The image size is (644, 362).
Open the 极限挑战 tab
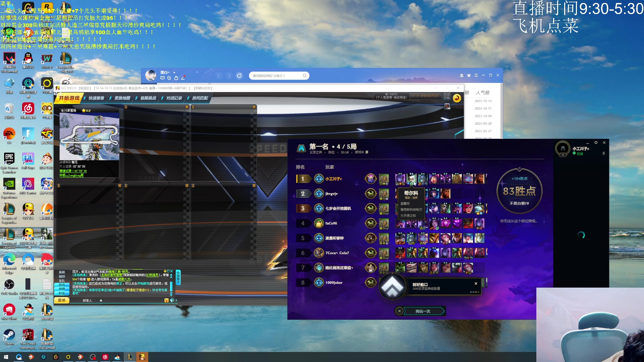[x=148, y=98]
